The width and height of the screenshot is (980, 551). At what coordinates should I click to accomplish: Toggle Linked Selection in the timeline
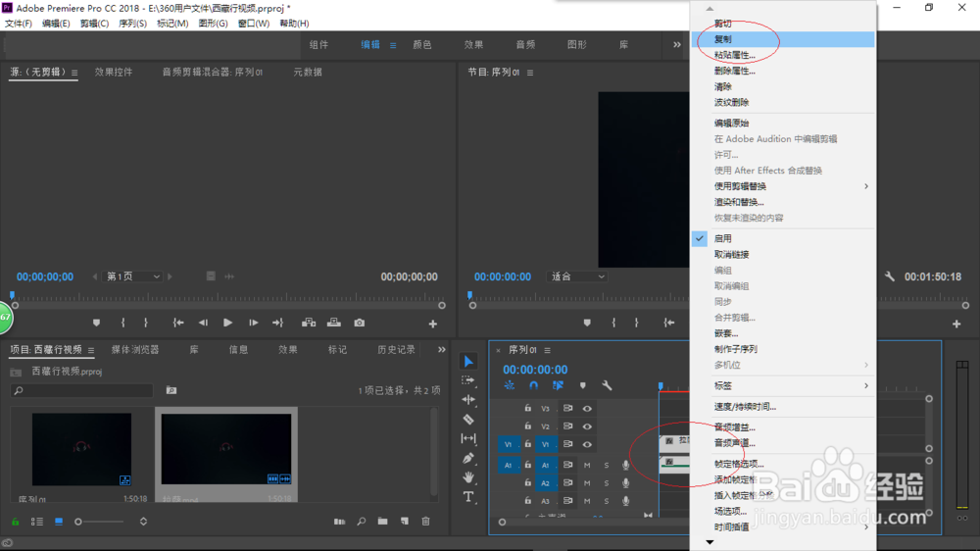pyautogui.click(x=558, y=386)
